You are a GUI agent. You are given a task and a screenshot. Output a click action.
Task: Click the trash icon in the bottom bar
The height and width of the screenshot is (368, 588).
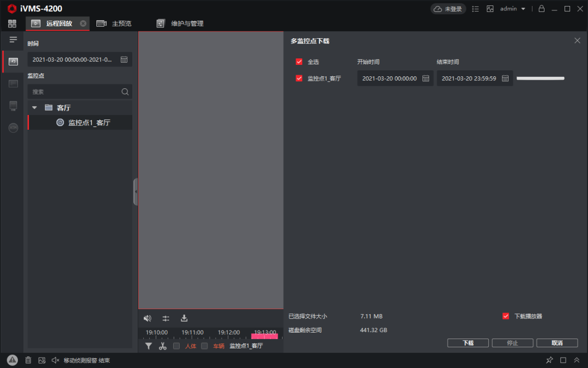28,360
